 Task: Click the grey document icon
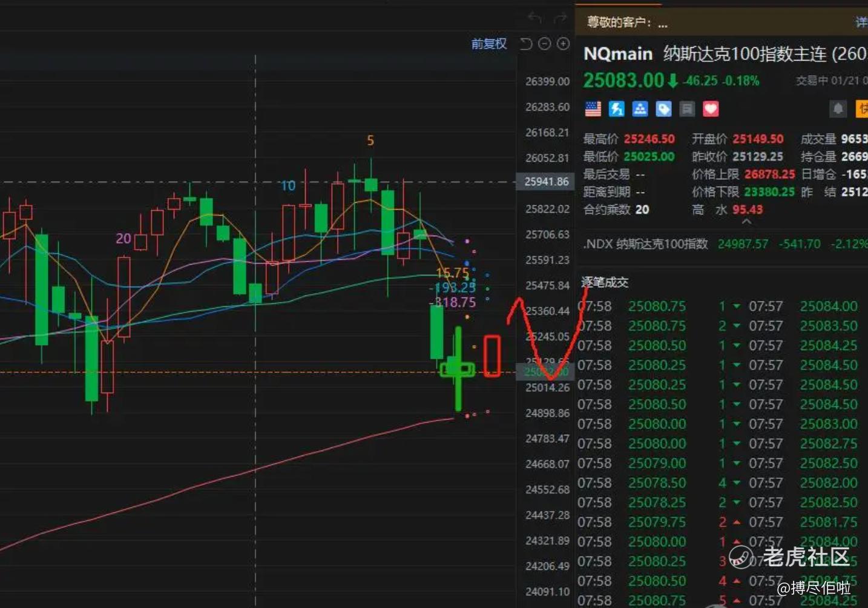click(x=687, y=109)
